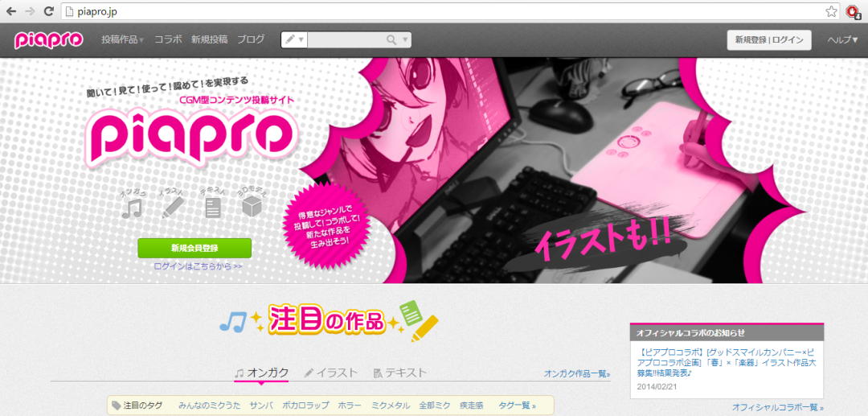This screenshot has height=416, width=868.
Task: Click the browser back arrow
Action: click(x=11, y=11)
